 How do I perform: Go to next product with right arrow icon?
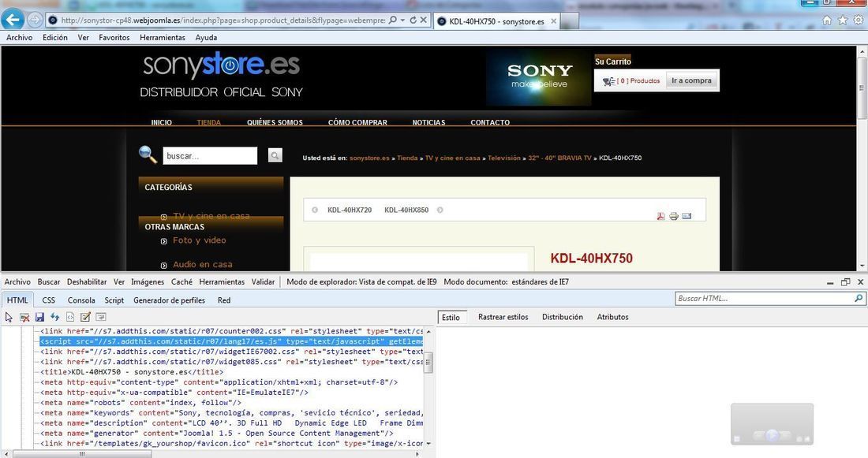pos(440,210)
